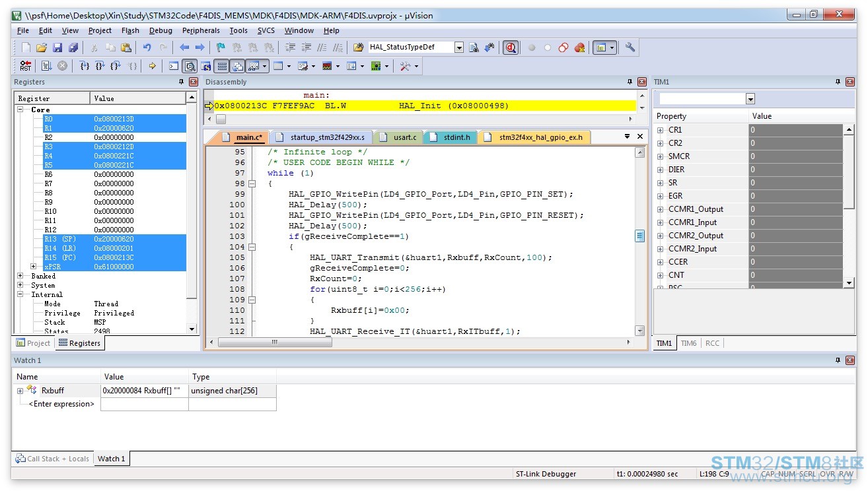
Task: Click the editor horizontal scrollbar thumb
Action: point(274,343)
